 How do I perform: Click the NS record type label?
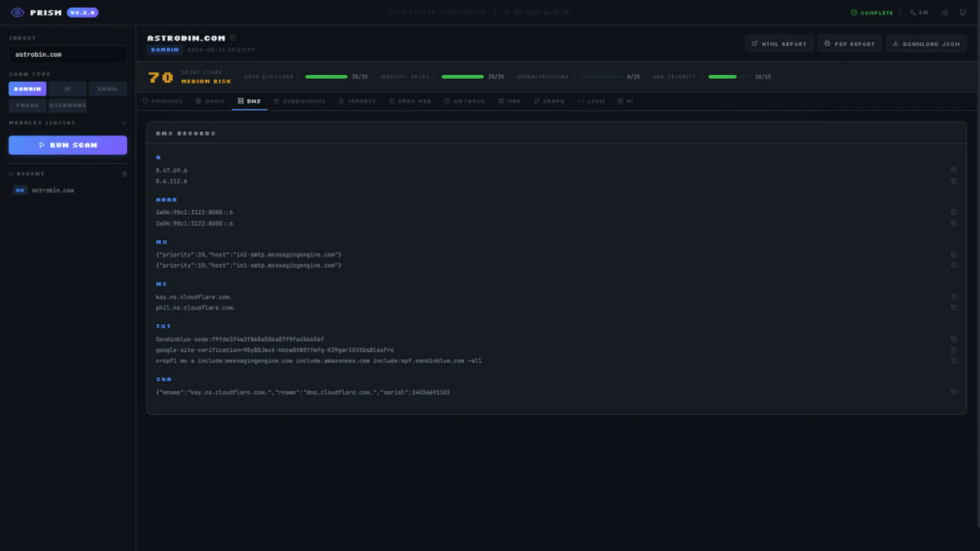coord(161,284)
